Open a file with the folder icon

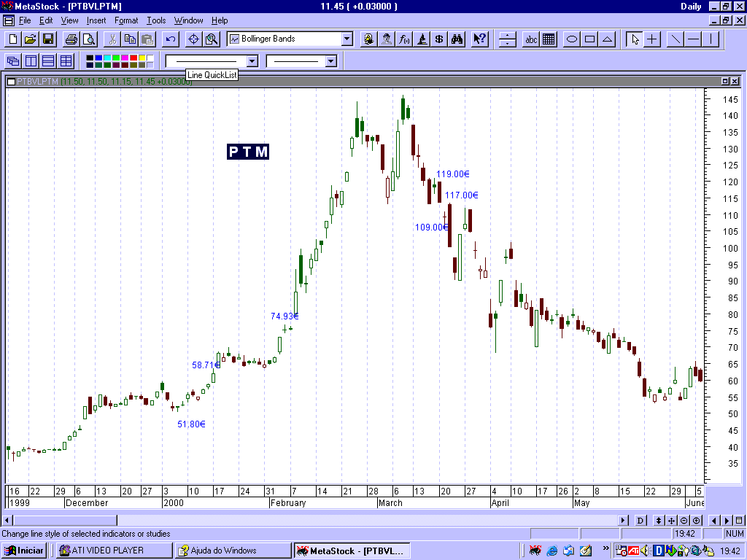tap(31, 39)
